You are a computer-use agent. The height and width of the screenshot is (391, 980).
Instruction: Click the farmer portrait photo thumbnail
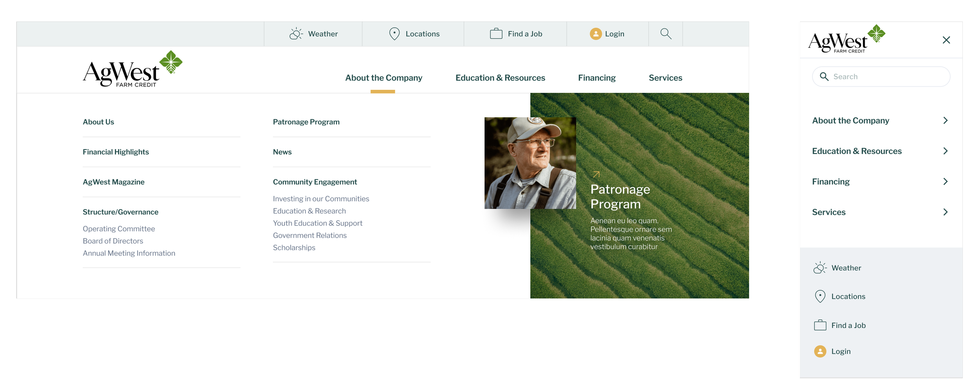point(530,163)
